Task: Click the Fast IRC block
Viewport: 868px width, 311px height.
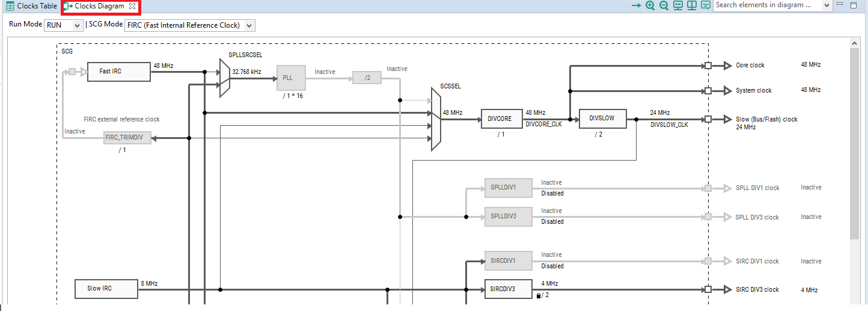Action: click(x=118, y=72)
